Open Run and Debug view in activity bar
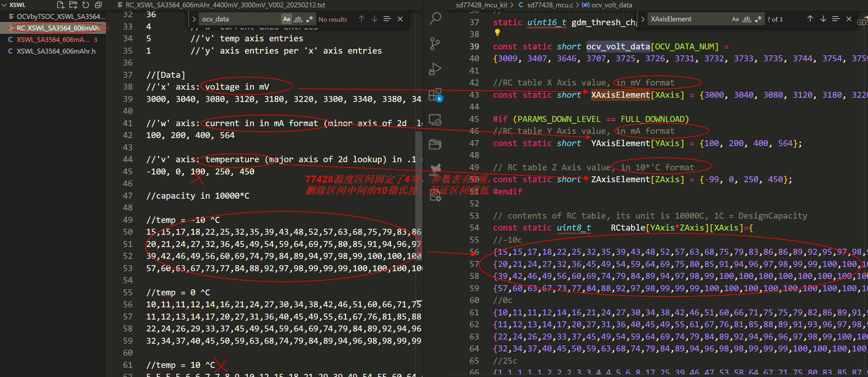 click(435, 69)
